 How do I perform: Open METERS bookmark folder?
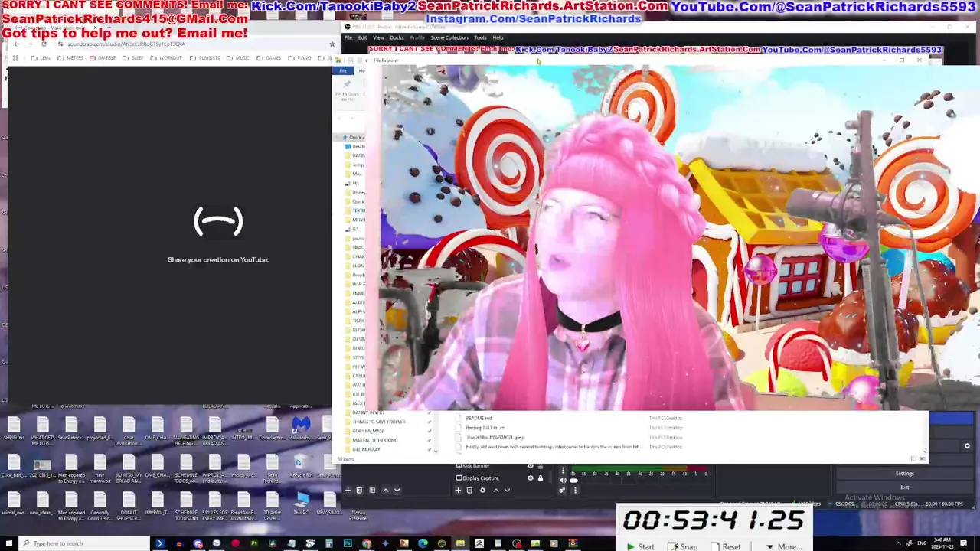(71, 58)
